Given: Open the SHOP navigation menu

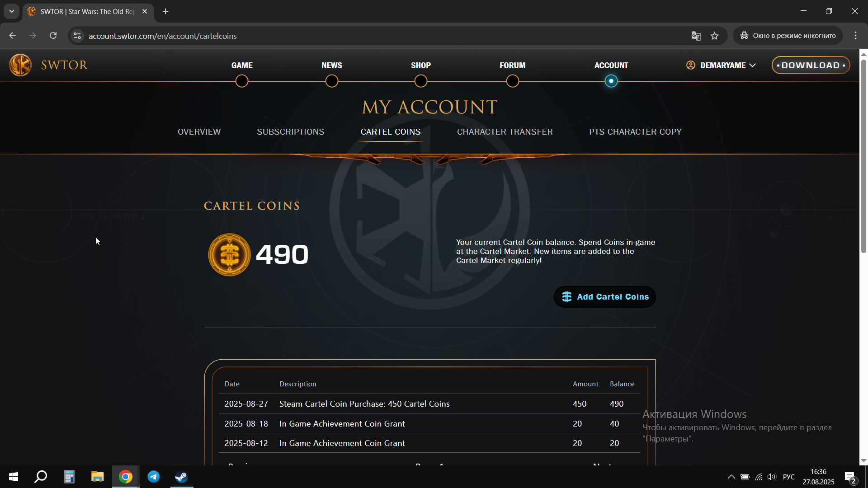Looking at the screenshot, I should pyautogui.click(x=421, y=66).
